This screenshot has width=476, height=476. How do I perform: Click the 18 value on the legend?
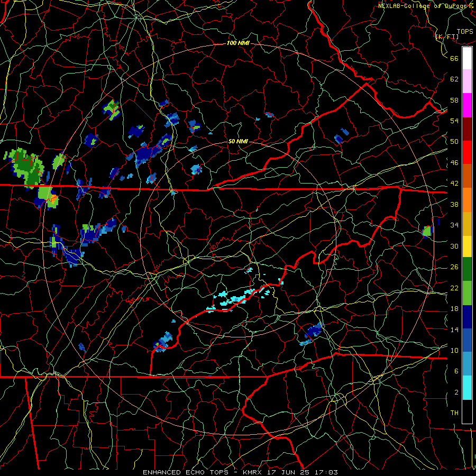[454, 309]
